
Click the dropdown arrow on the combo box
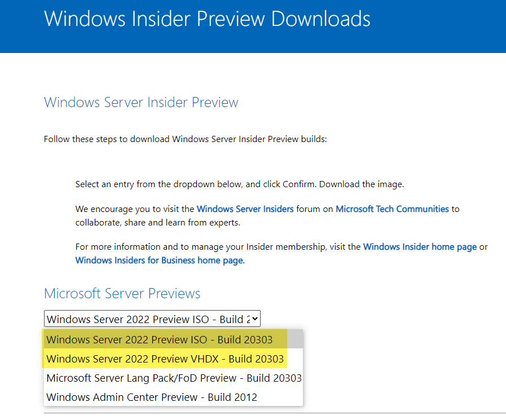click(255, 319)
